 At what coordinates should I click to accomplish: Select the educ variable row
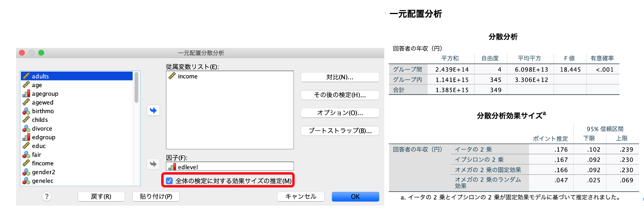77,146
